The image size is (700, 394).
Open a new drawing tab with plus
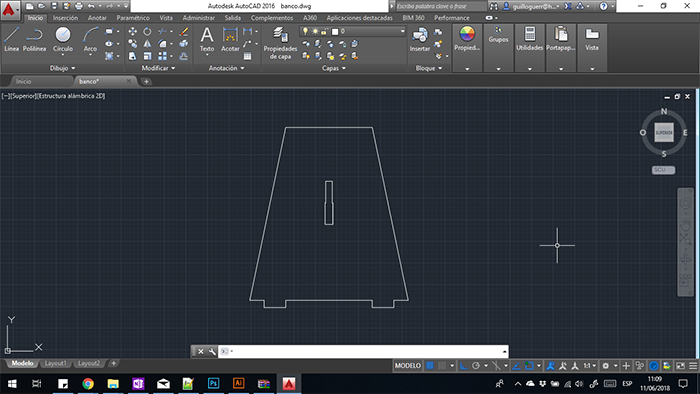pyautogui.click(x=146, y=81)
